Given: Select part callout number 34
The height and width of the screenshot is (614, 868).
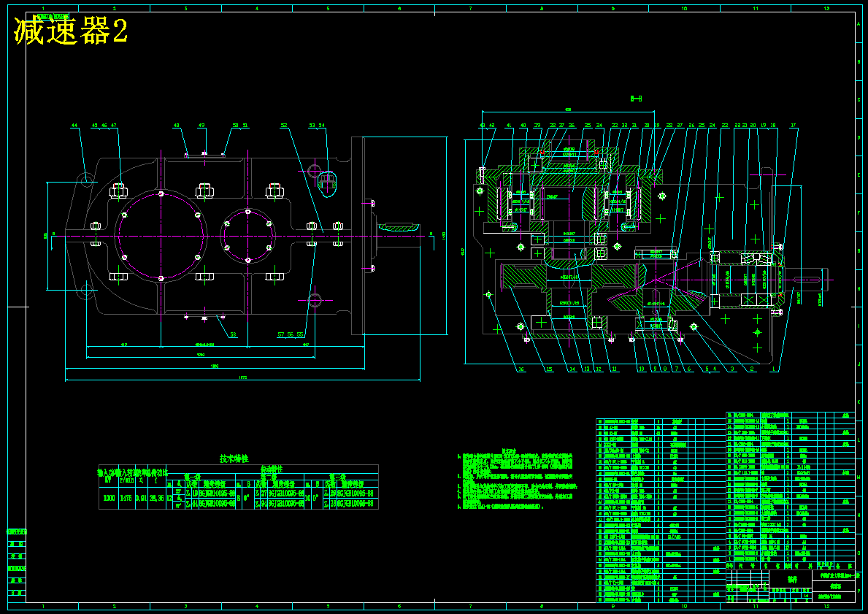Looking at the screenshot, I should tap(599, 125).
